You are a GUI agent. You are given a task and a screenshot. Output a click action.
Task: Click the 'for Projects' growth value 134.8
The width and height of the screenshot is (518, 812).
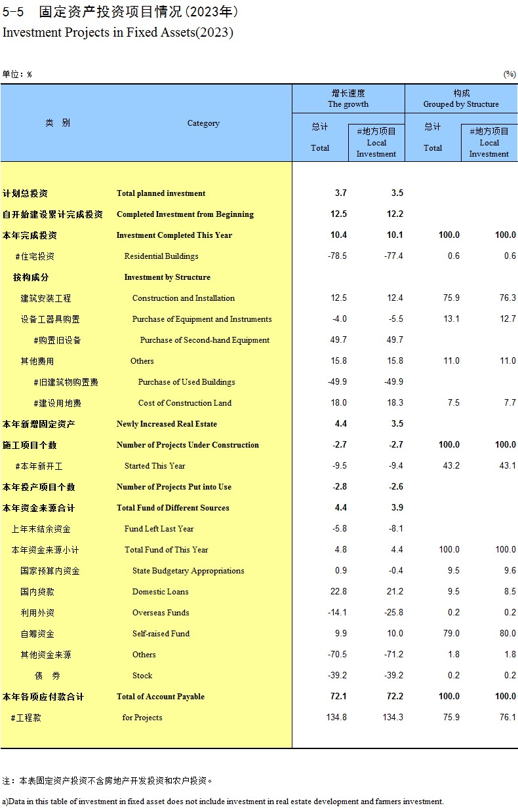coord(336,718)
